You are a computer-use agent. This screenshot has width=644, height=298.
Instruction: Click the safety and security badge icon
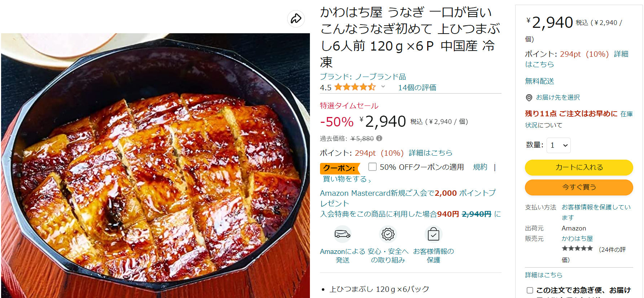[388, 234]
